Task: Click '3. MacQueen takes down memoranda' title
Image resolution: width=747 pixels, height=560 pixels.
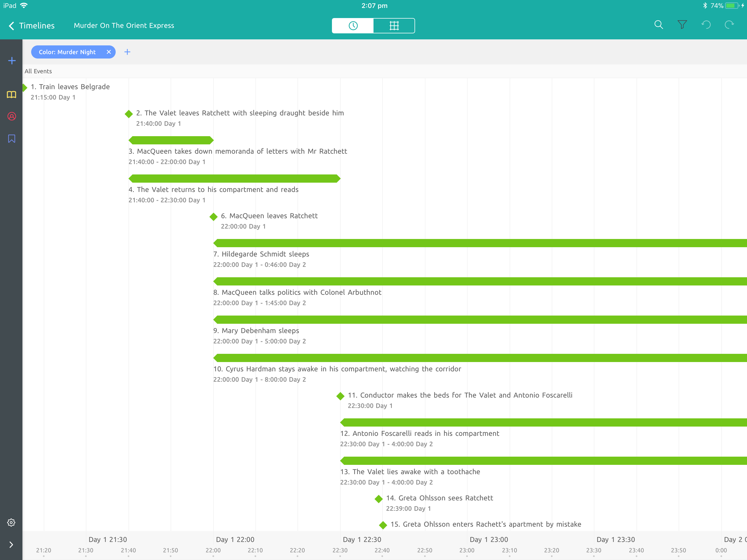Action: (238, 151)
